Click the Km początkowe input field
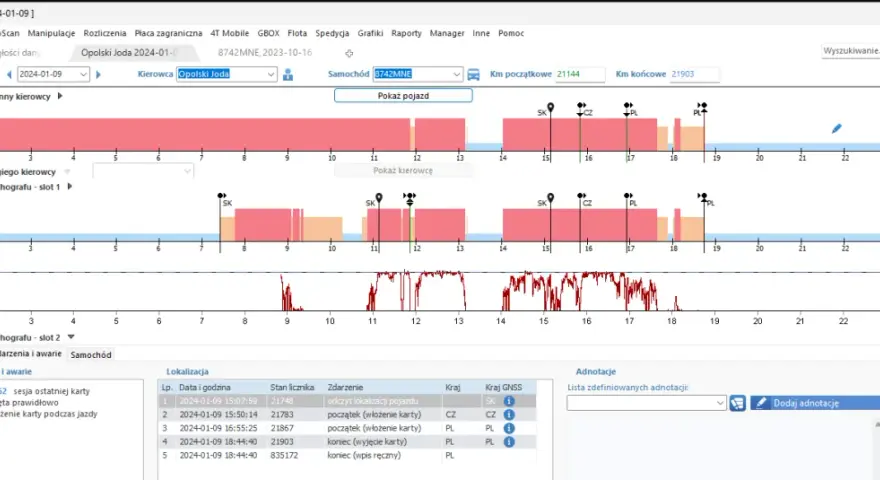This screenshot has height=480, width=880. (580, 74)
